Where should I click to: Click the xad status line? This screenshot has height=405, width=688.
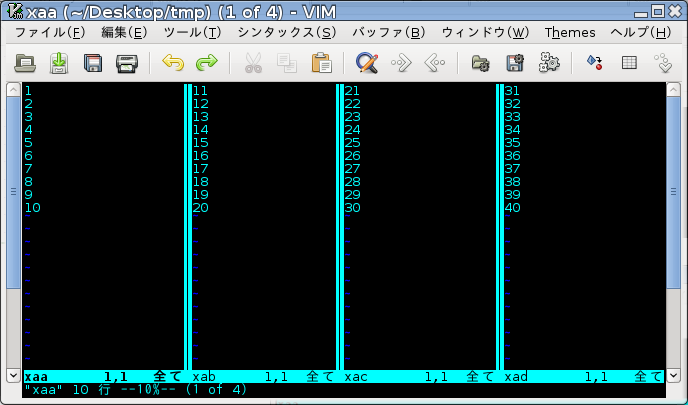coord(584,376)
